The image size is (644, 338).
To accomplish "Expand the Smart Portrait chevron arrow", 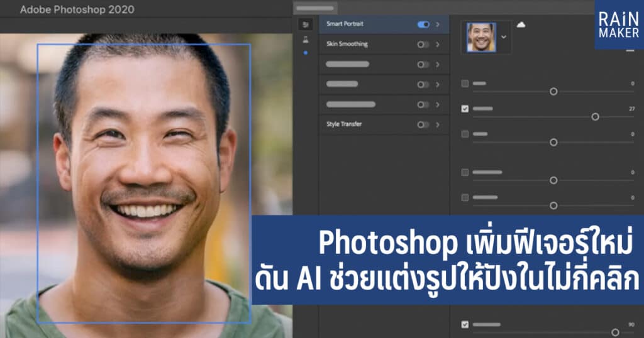I will pyautogui.click(x=438, y=25).
